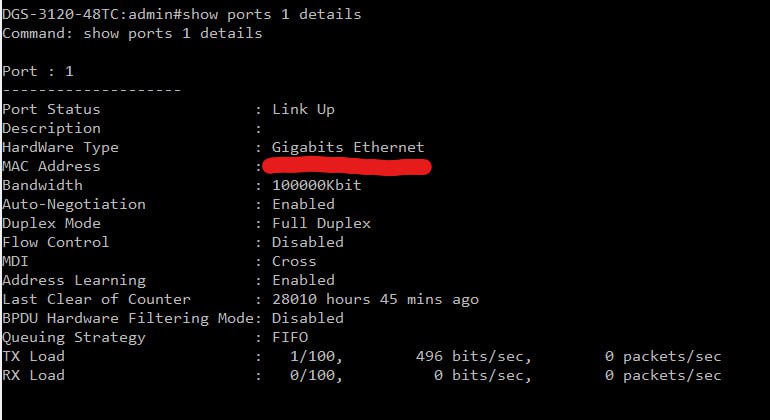Click the MDI 'Cross' value
Viewport: 770px width, 420px height.
tap(294, 261)
